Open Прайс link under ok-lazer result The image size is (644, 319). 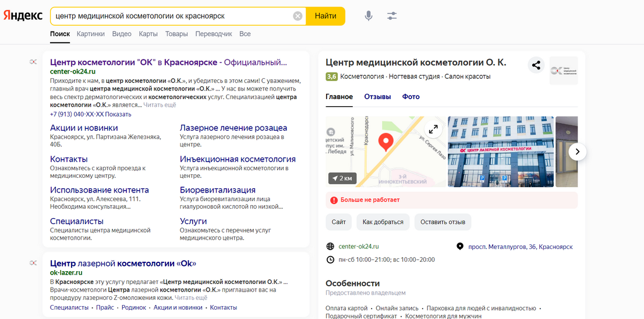pyautogui.click(x=105, y=307)
